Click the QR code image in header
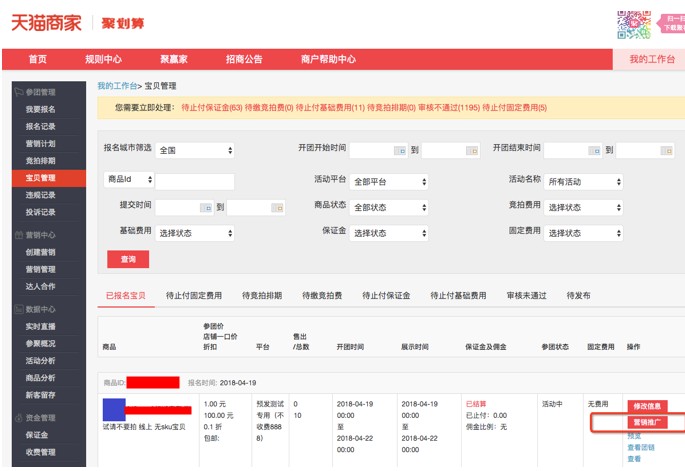The image size is (685, 471). [633, 24]
